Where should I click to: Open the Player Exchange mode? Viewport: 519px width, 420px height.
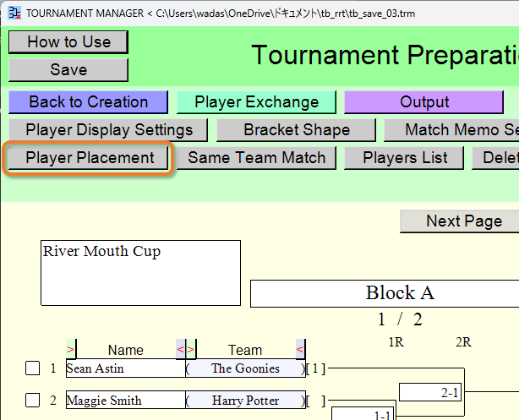[256, 102]
